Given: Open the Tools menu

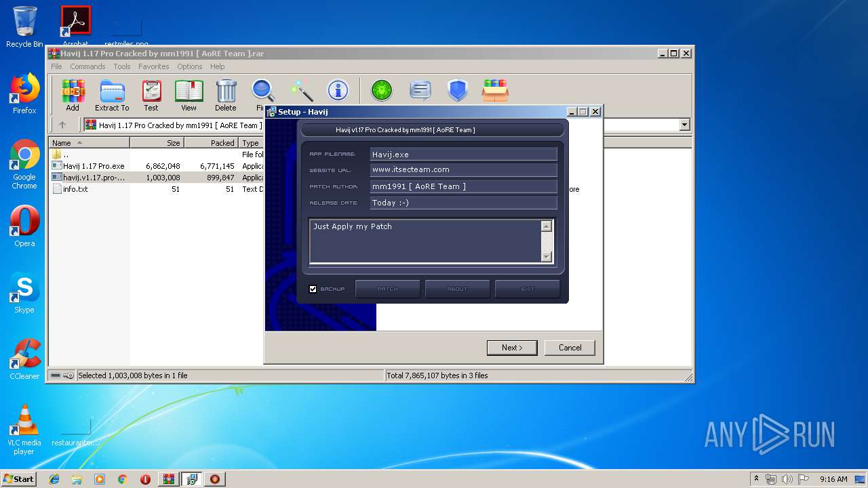Looking at the screenshot, I should (x=122, y=66).
